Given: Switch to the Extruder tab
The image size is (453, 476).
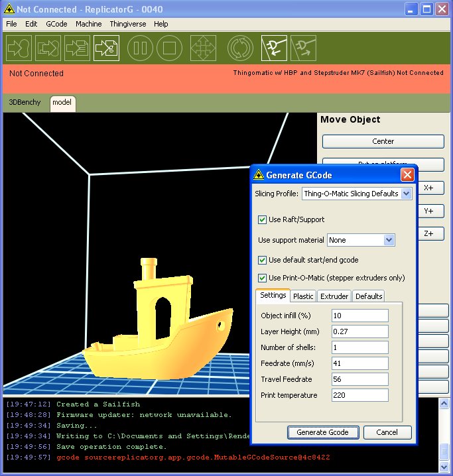Looking at the screenshot, I should (334, 296).
